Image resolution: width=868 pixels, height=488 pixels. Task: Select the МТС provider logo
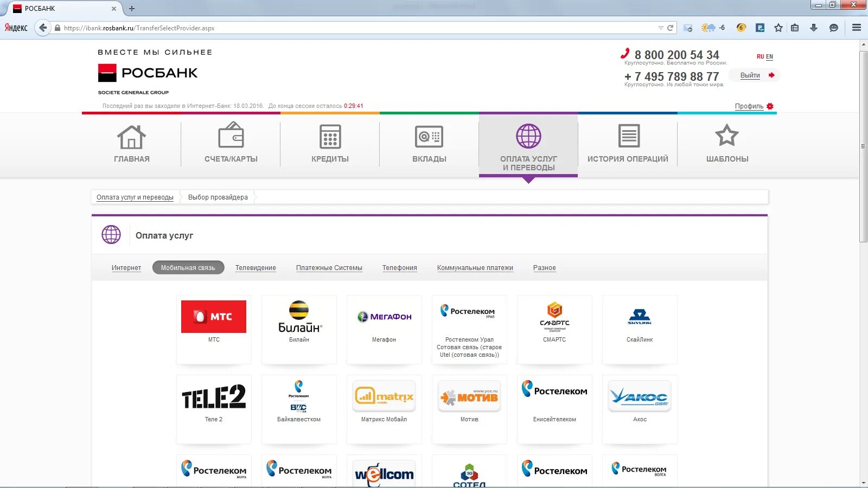click(x=214, y=317)
